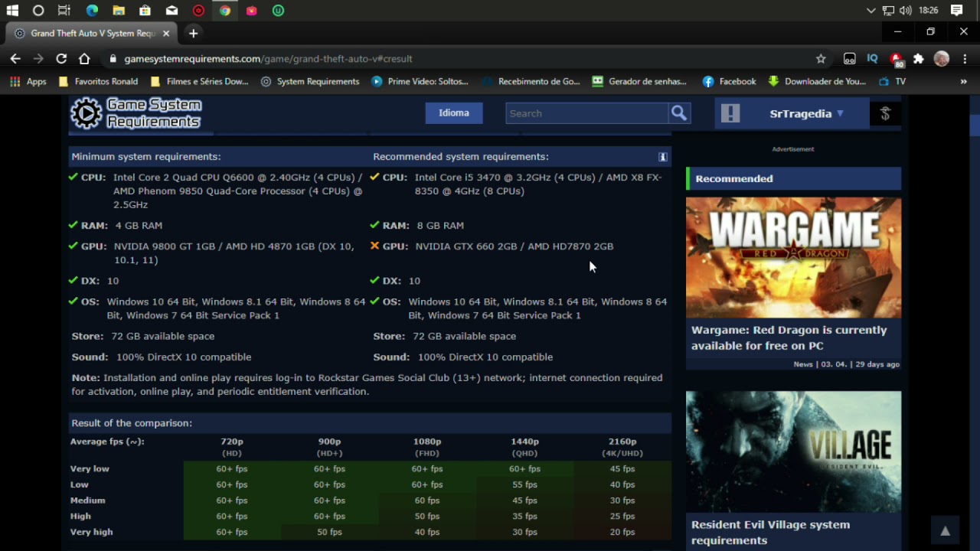Viewport: 980px width, 551px height.
Task: Click the Very high row label
Action: tap(91, 532)
